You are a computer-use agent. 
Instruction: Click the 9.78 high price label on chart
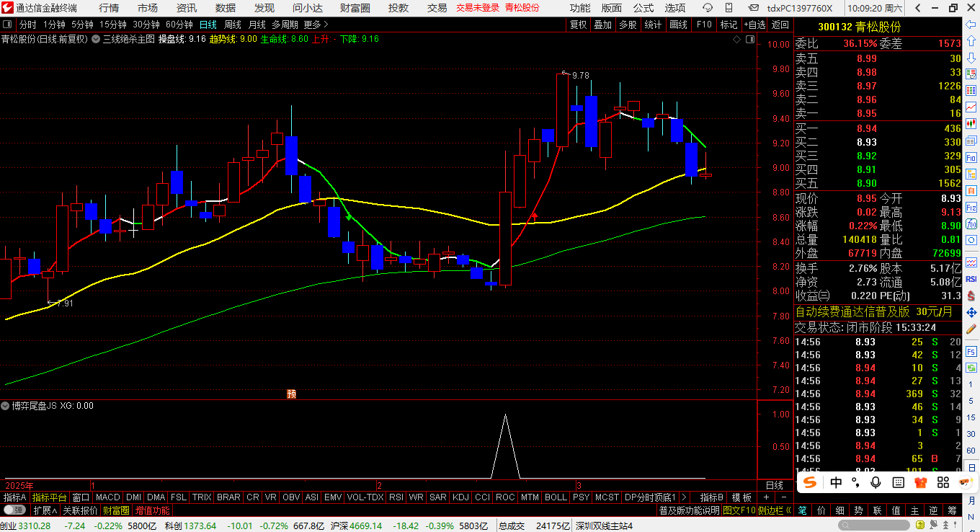[x=580, y=75]
